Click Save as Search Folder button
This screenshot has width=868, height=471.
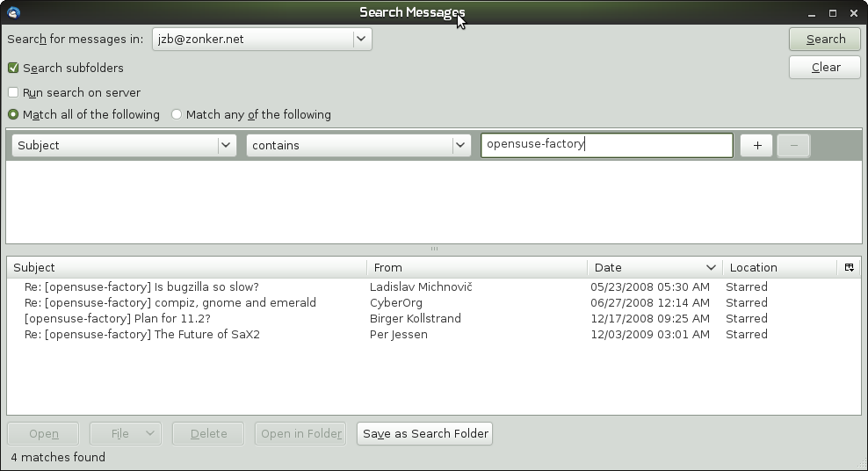coord(425,434)
